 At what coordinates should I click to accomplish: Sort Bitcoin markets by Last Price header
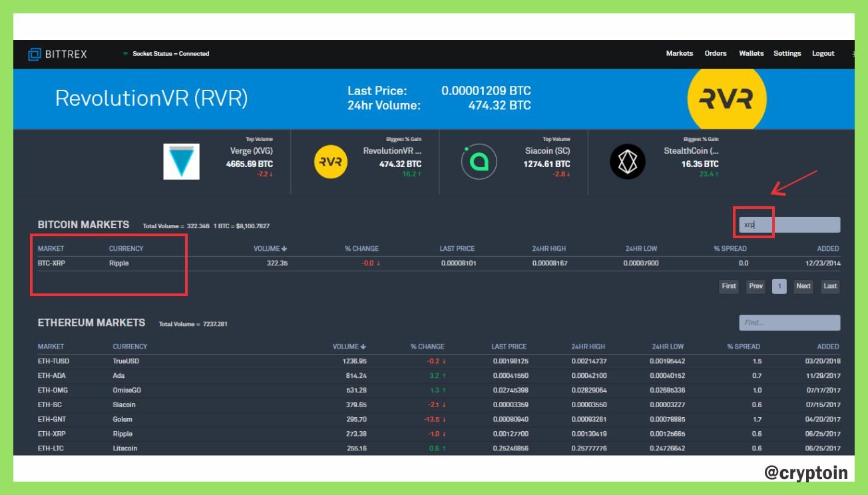[x=457, y=249]
